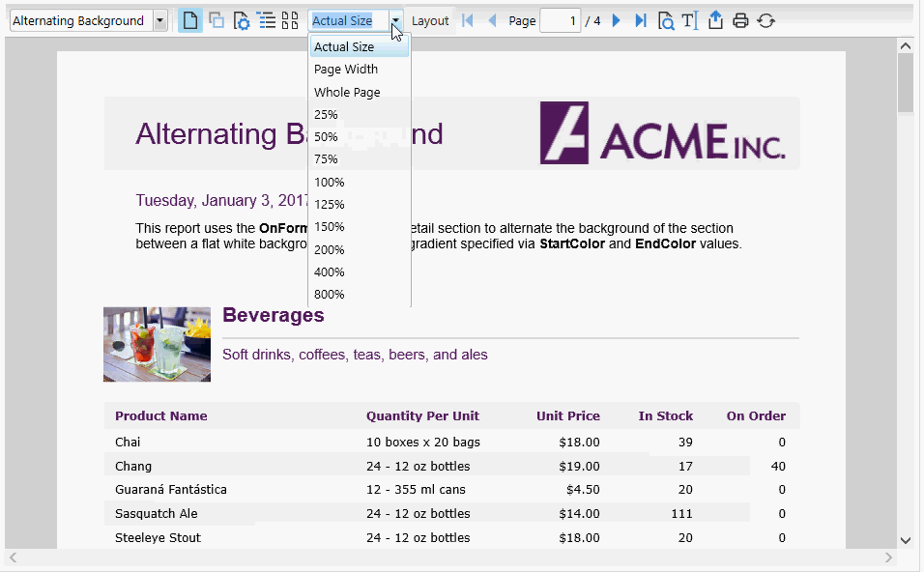Click the page number input field
Viewport: 924px width, 572px height.
pos(561,20)
